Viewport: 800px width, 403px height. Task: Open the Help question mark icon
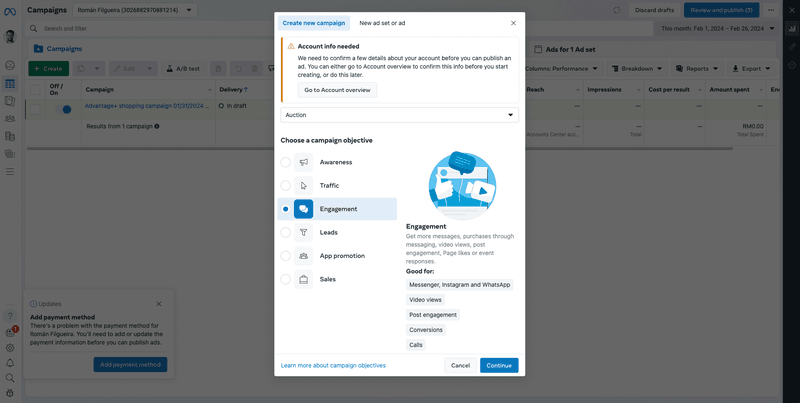10,316
